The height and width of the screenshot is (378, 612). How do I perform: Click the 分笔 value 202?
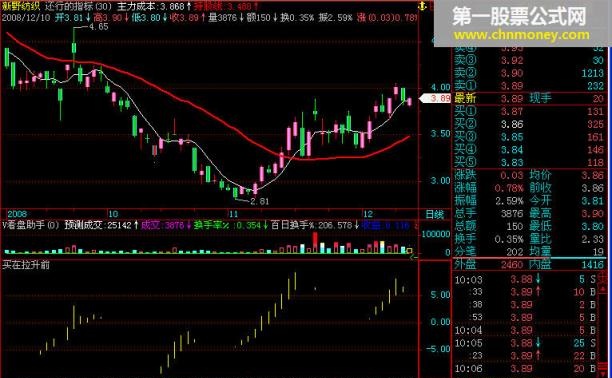click(x=515, y=252)
